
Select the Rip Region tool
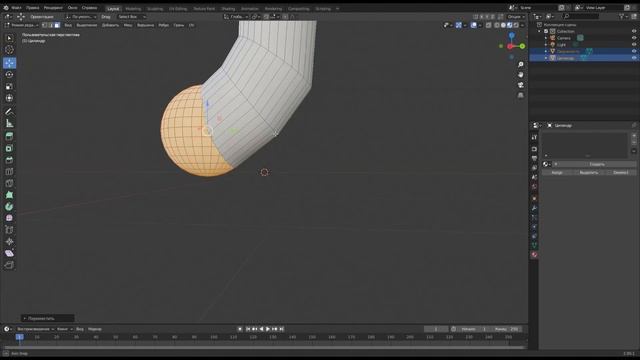coord(9,265)
